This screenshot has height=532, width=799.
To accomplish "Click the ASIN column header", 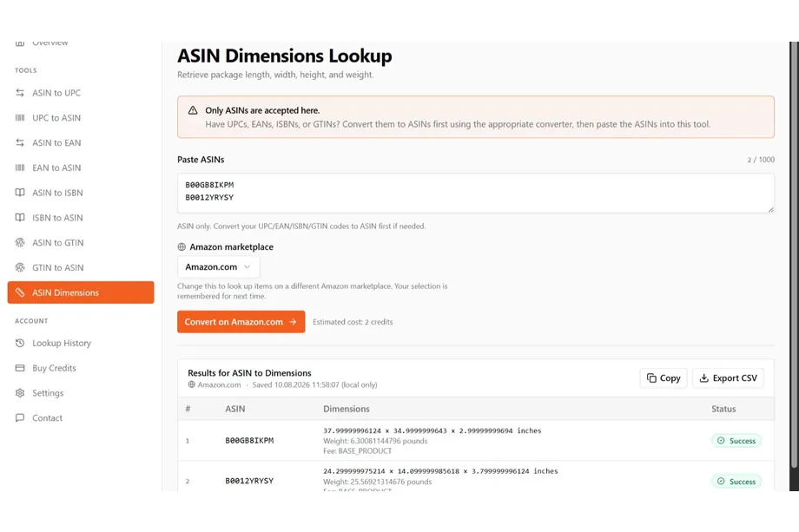I will 234,409.
